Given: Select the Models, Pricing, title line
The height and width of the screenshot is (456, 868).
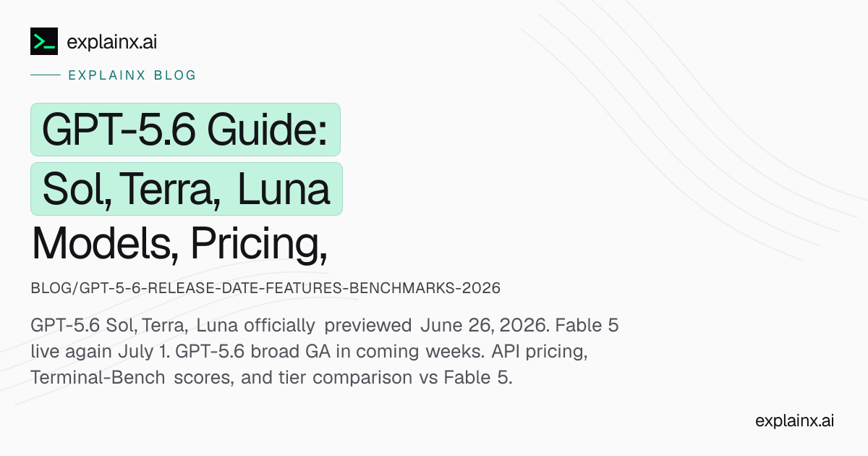Looking at the screenshot, I should [179, 245].
